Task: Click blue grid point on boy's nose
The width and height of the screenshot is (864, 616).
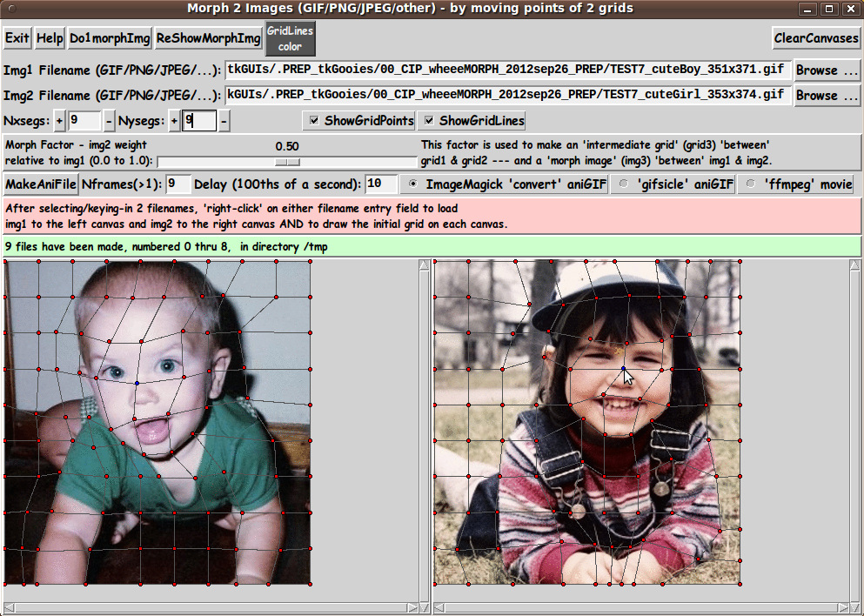Action: click(137, 383)
